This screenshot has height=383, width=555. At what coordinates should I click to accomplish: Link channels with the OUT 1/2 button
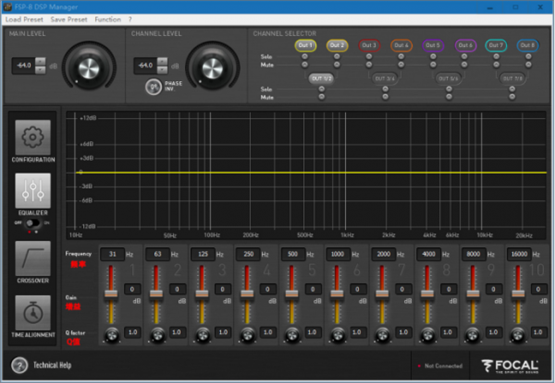pyautogui.click(x=321, y=79)
